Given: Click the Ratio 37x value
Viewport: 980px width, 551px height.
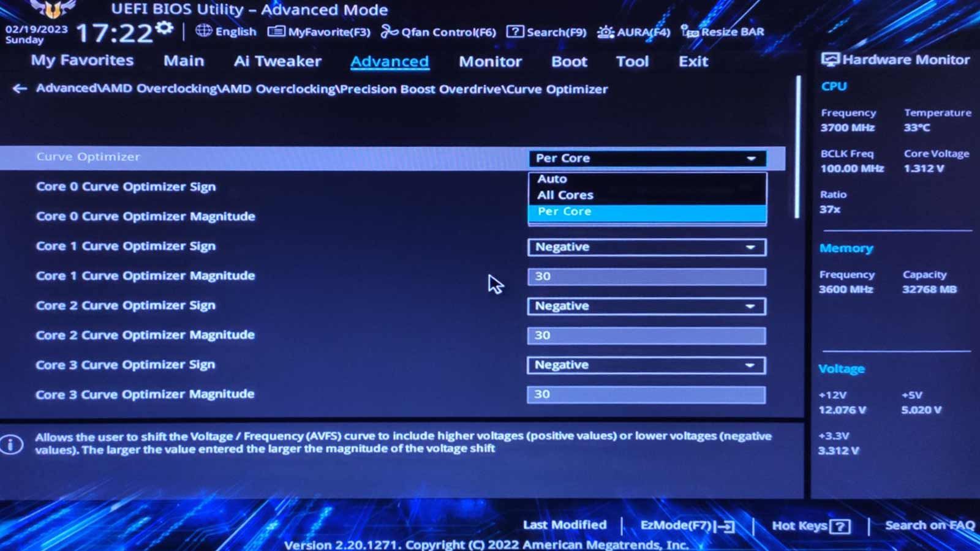Looking at the screenshot, I should 830,209.
